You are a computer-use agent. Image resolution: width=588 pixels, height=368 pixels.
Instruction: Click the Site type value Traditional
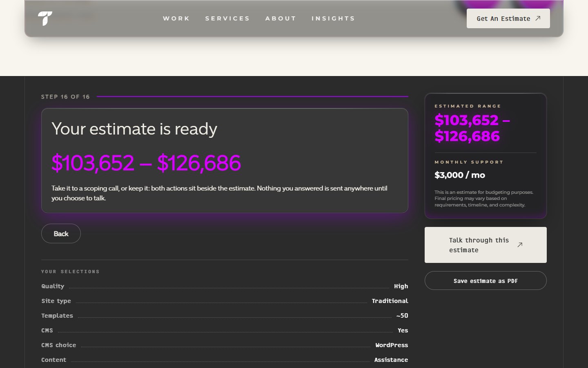pyautogui.click(x=390, y=301)
